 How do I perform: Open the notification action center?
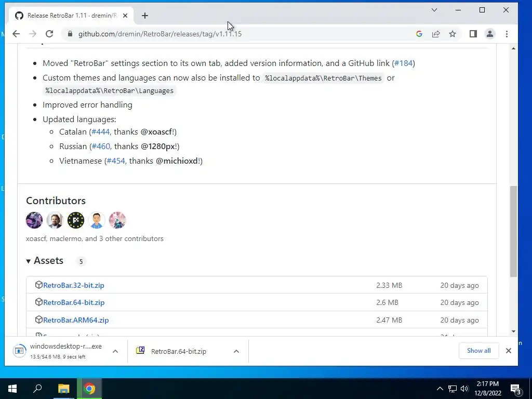516,389
